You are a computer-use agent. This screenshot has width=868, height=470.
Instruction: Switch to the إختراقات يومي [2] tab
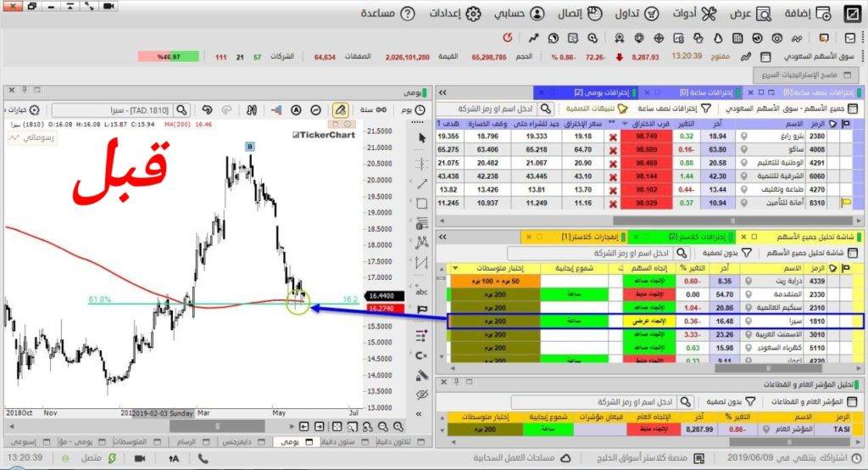588,92
